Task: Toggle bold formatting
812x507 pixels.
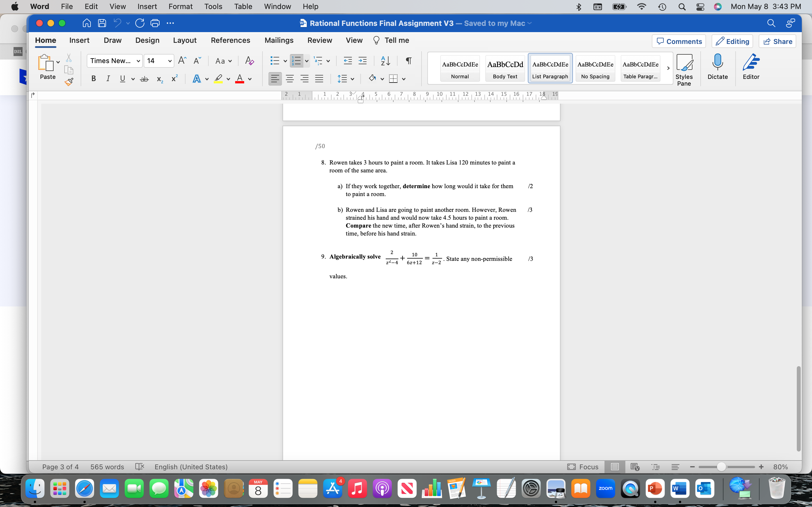Action: tap(93, 79)
